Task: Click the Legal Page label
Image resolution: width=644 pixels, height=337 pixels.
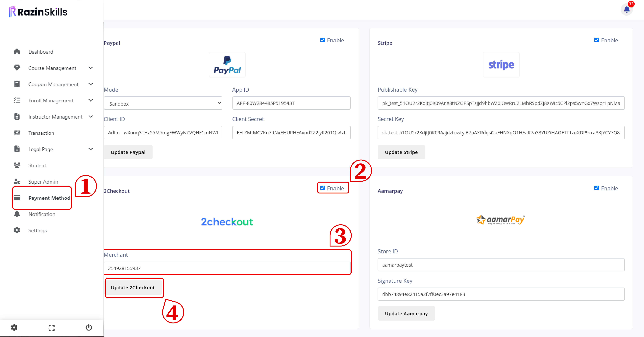Action: coord(41,149)
